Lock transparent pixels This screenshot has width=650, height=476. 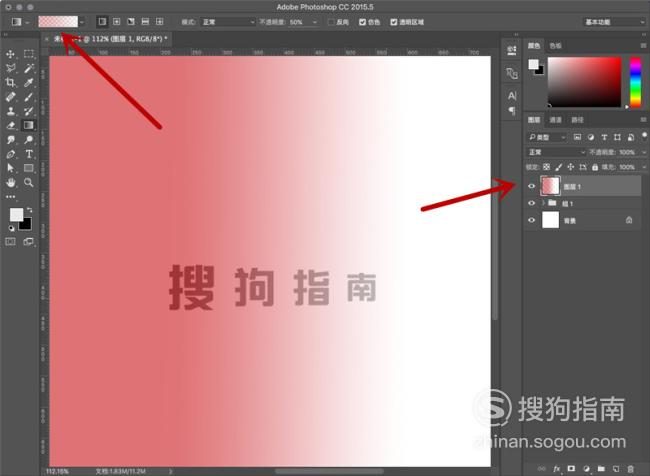[x=546, y=167]
